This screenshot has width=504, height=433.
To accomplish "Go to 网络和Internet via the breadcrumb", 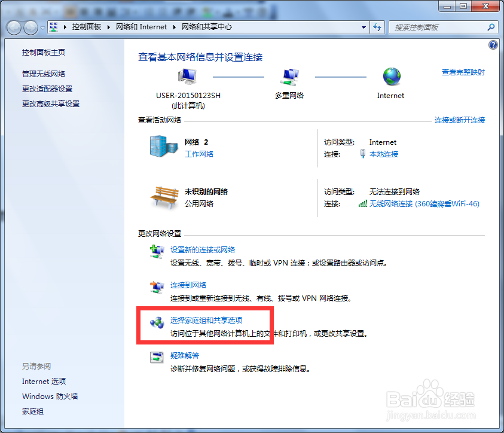I will click(x=141, y=27).
